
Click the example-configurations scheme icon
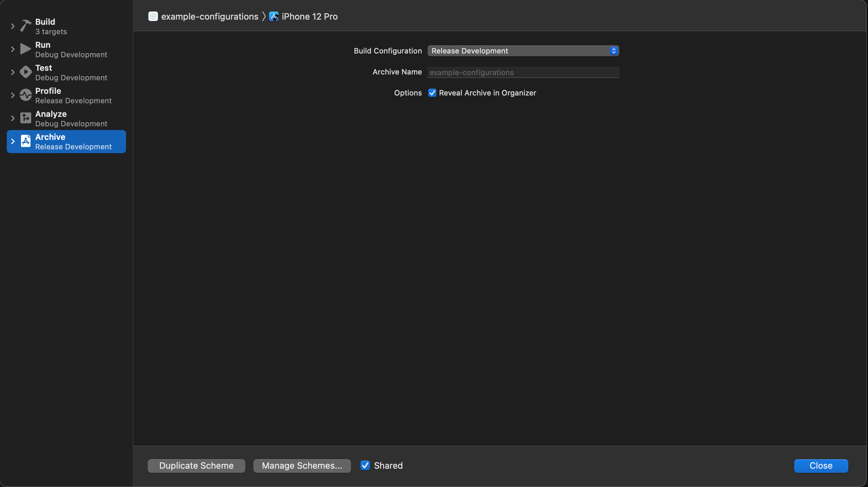point(153,16)
